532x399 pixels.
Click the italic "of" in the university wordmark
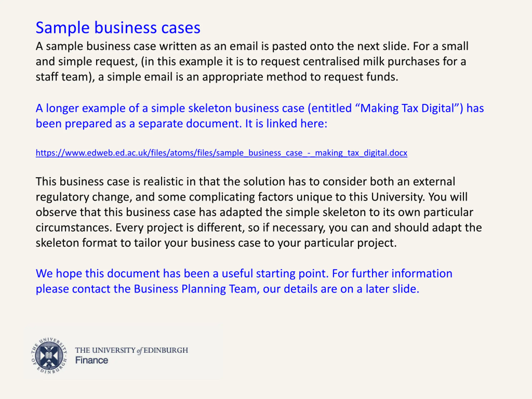click(x=139, y=351)
